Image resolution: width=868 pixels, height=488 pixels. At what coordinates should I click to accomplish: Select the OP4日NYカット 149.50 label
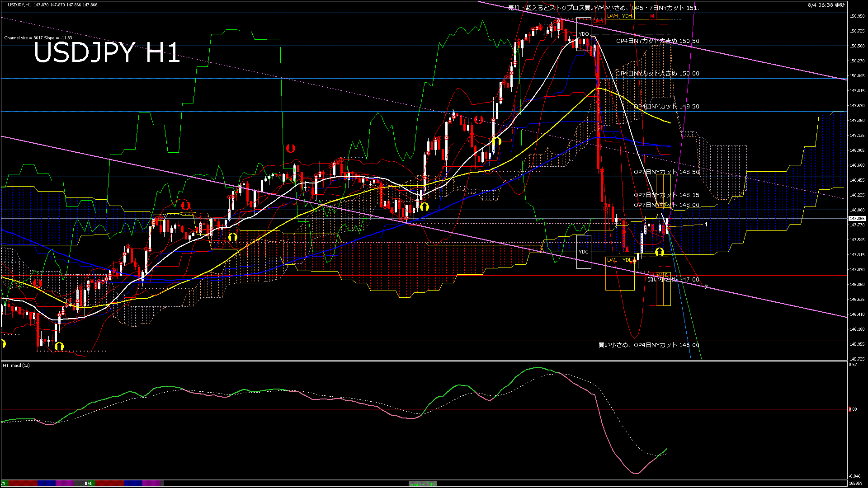pos(666,107)
